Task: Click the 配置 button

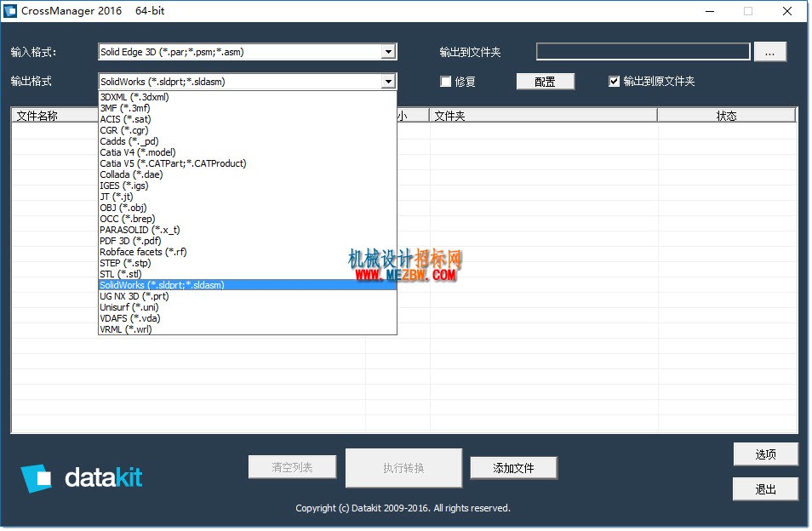Action: coord(545,81)
